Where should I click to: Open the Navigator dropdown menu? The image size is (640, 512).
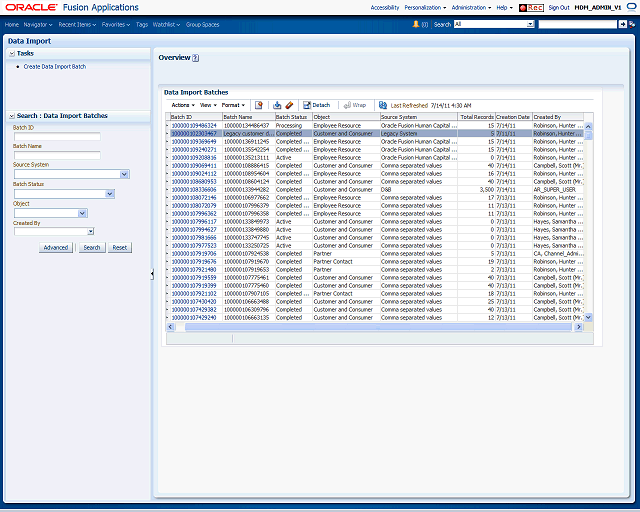pos(38,24)
